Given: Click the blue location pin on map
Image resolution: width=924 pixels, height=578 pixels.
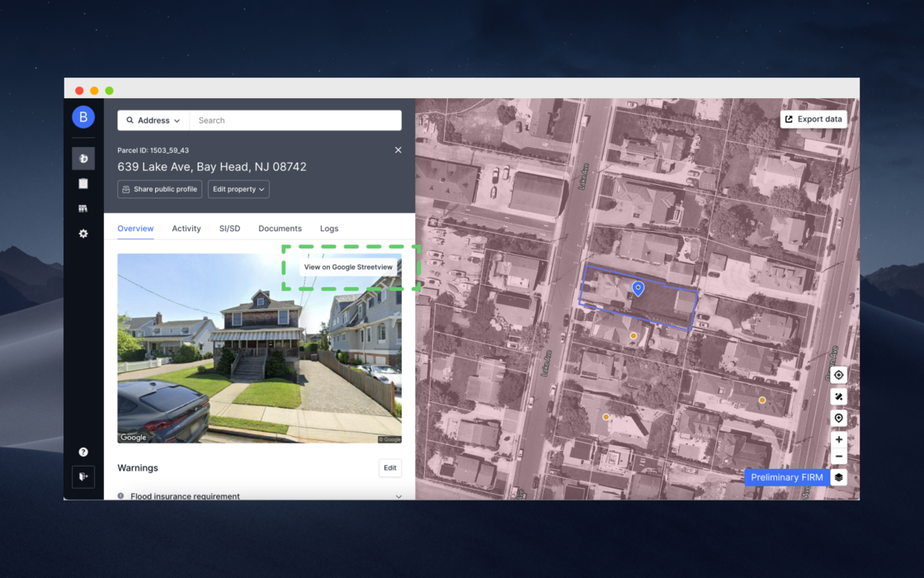Looking at the screenshot, I should point(638,288).
